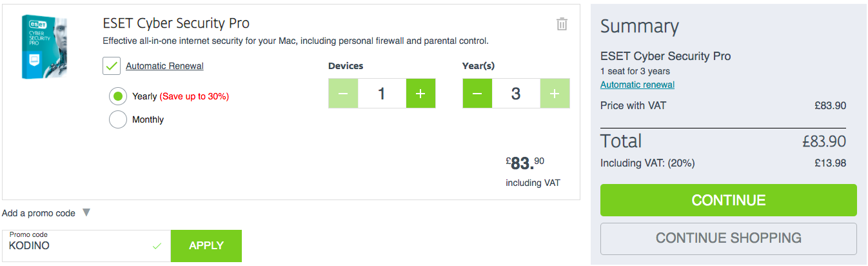This screenshot has height=266, width=868.
Task: Apply the promo code
Action: (206, 246)
